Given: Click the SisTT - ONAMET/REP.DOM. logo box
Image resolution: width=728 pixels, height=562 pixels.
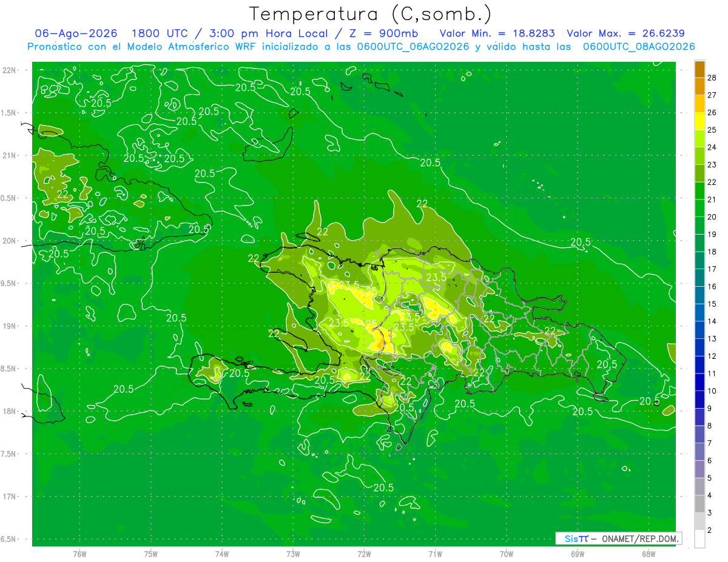Looking at the screenshot, I should pyautogui.click(x=619, y=538).
